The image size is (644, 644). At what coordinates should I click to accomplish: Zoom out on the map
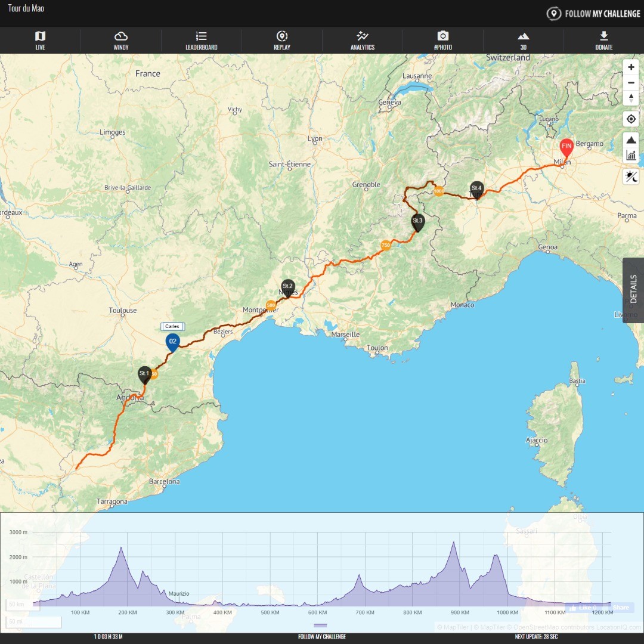631,82
